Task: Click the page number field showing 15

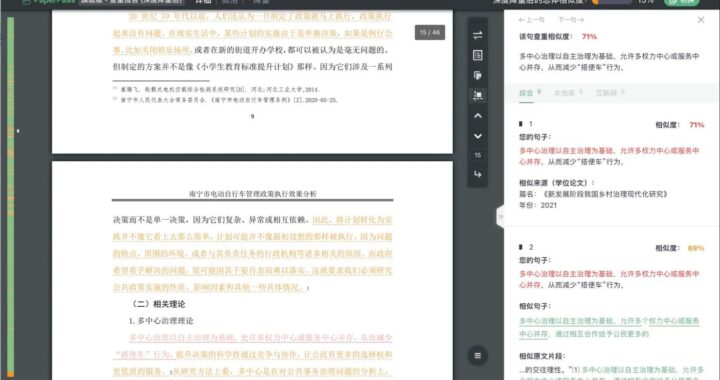Action: point(478,155)
